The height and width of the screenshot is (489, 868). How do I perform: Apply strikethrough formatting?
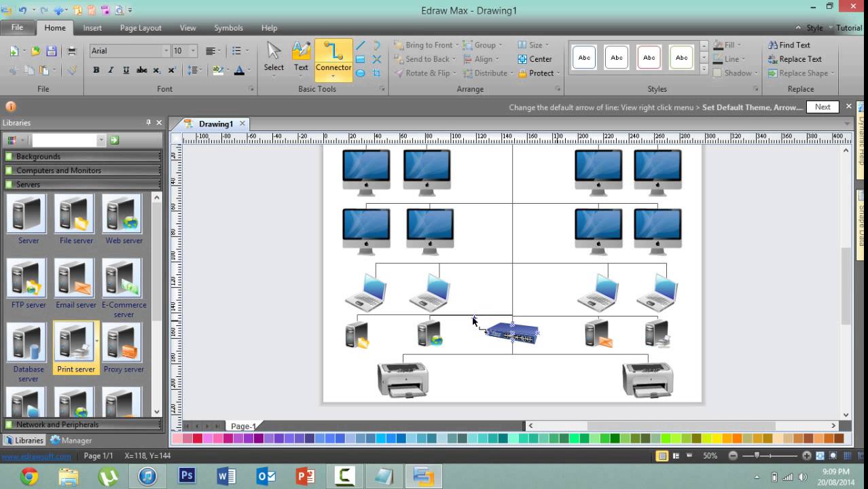[x=141, y=70]
